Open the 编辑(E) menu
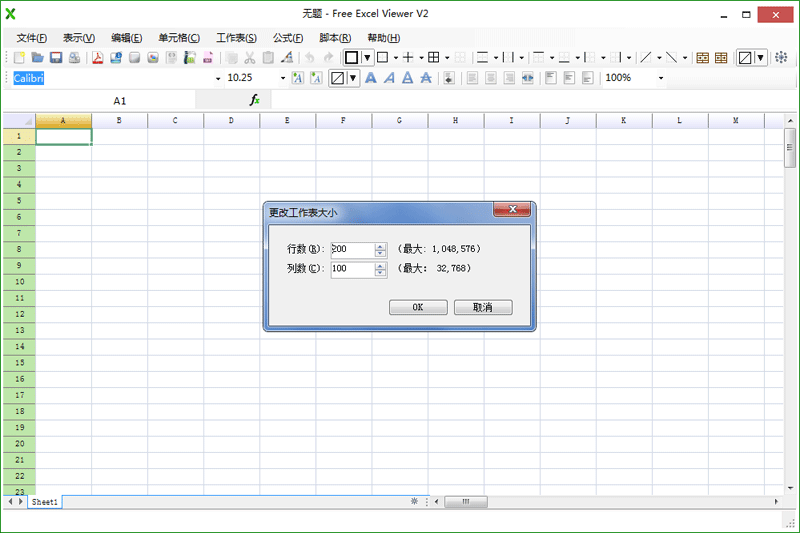 (x=127, y=38)
